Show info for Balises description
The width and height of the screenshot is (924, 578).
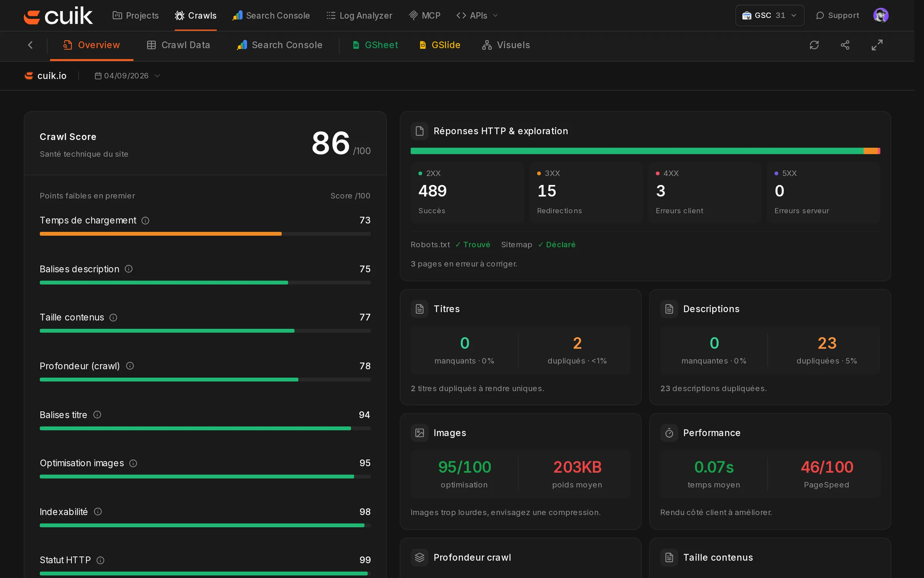(129, 269)
